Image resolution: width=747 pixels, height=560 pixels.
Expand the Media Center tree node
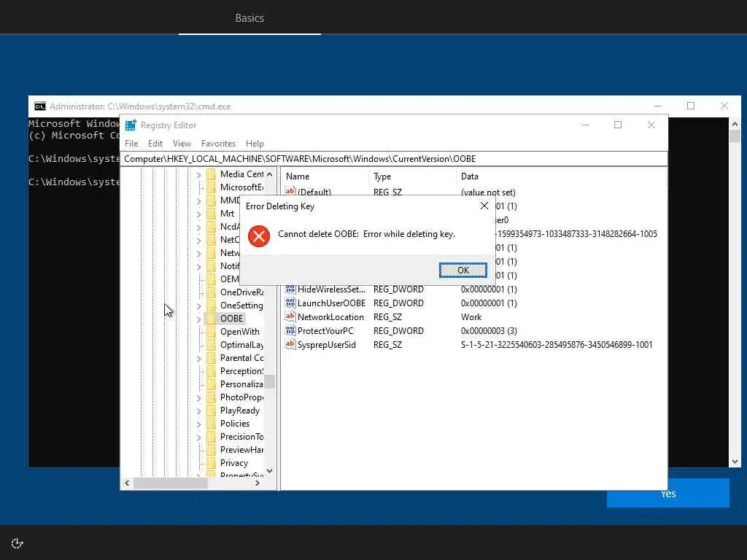[198, 175]
